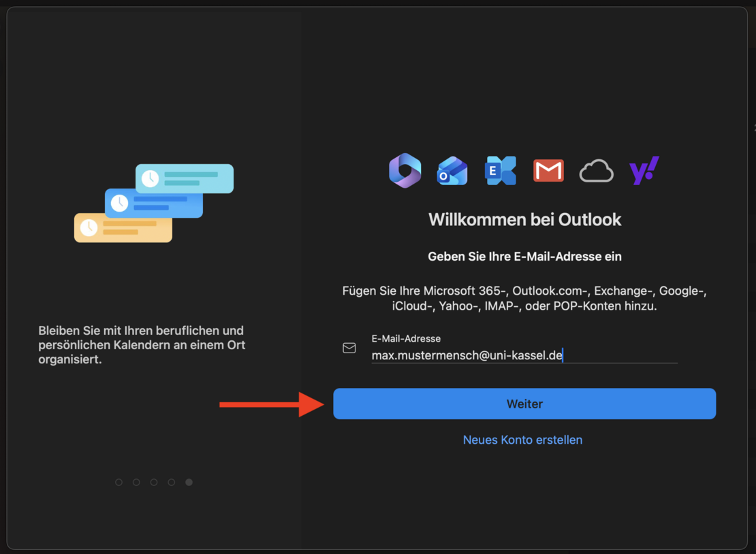Click the envelope icon beside E-Mail-Adresse
The image size is (756, 554).
click(349, 348)
